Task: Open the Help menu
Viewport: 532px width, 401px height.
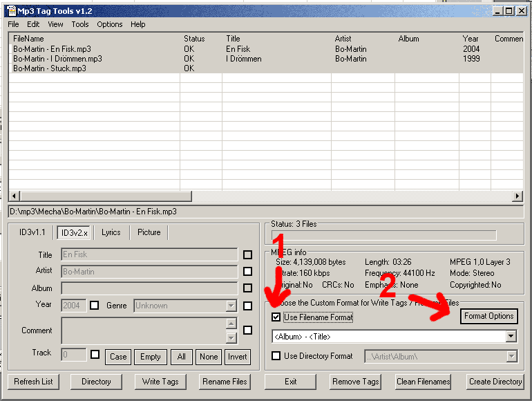Action: pos(137,24)
